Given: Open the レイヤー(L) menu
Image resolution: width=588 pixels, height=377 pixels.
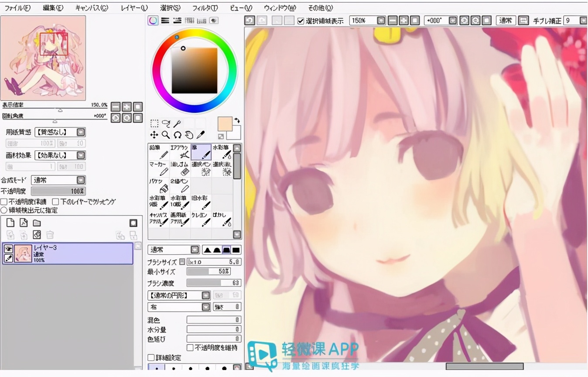Looking at the screenshot, I should coord(134,8).
